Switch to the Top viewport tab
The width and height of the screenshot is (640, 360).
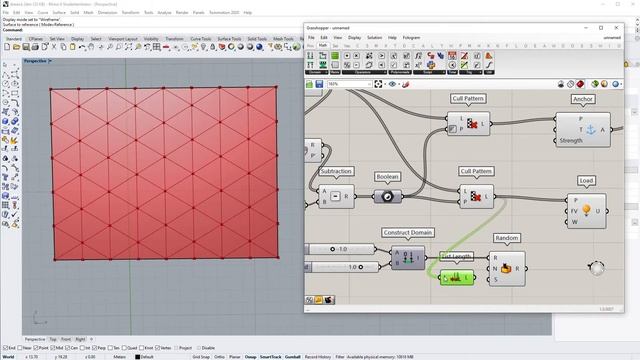(x=53, y=339)
